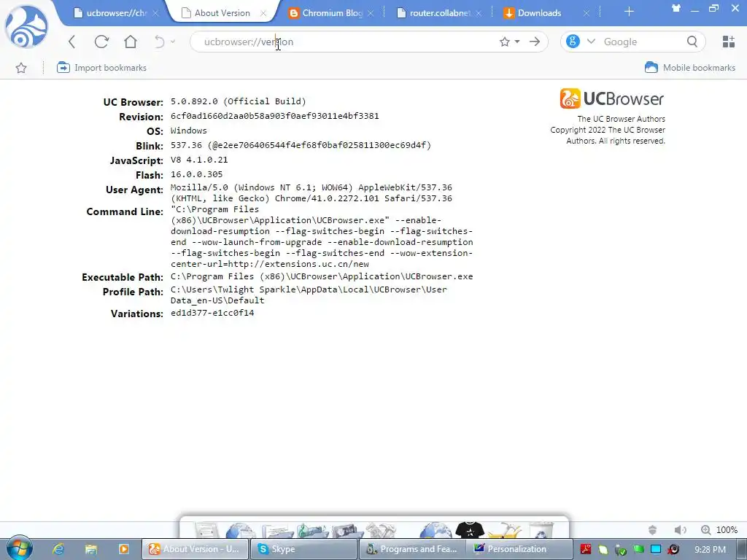The height and width of the screenshot is (560, 747).
Task: Open the home page via house icon
Action: click(131, 42)
